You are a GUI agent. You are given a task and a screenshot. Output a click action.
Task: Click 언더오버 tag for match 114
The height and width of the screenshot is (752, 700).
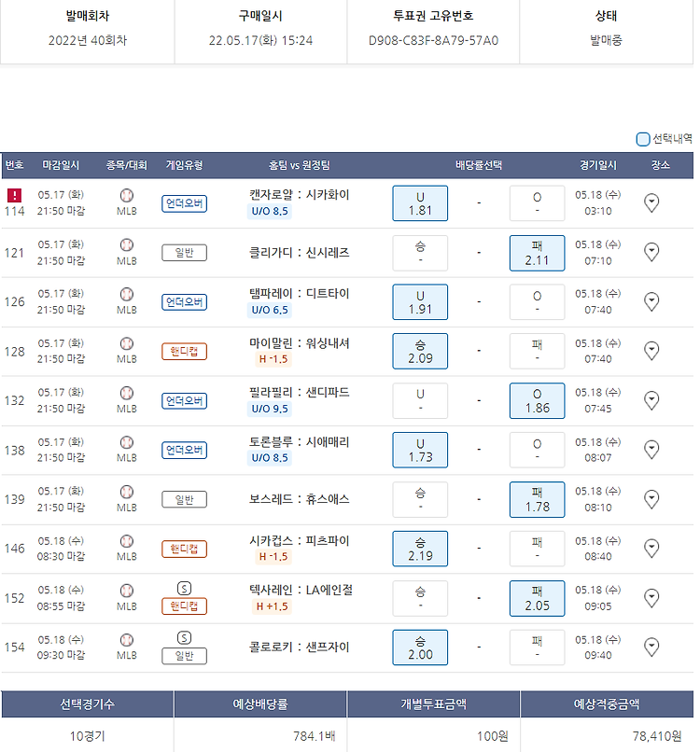coord(184,203)
